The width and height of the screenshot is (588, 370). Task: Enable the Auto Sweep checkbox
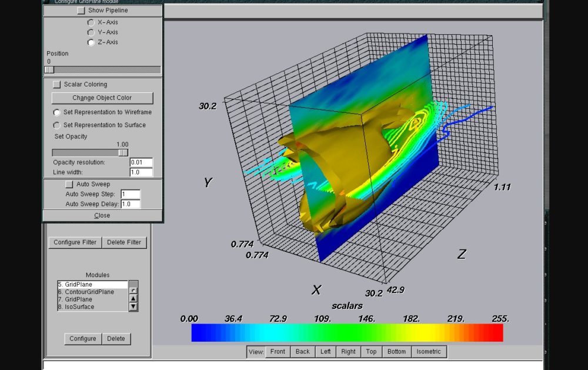69,185
